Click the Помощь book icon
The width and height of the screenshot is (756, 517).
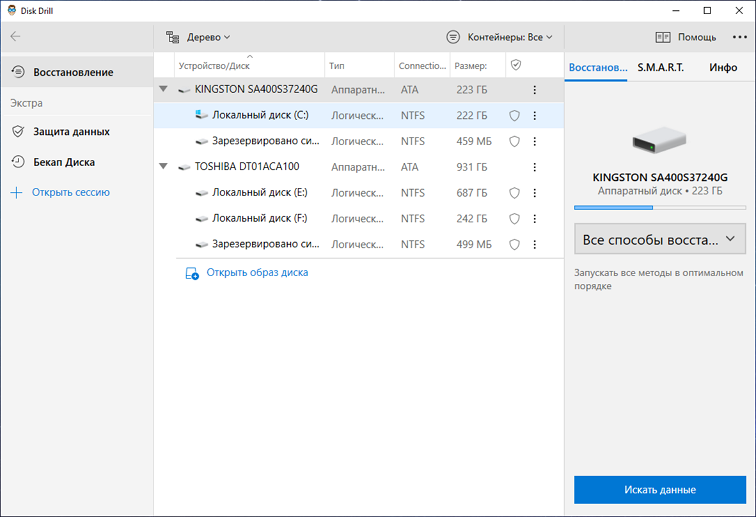(x=662, y=37)
